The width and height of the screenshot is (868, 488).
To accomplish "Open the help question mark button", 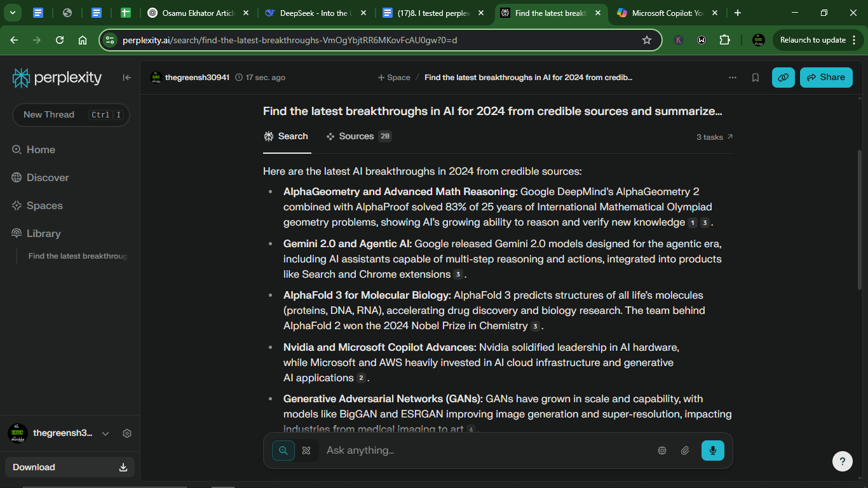I will point(843,461).
